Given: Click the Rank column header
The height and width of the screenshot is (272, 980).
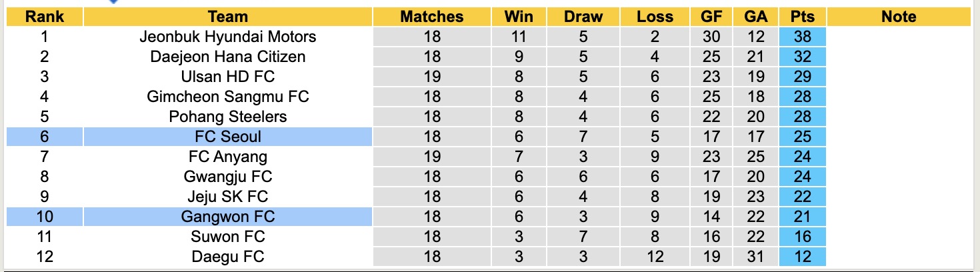Looking at the screenshot, I should coord(45,17).
